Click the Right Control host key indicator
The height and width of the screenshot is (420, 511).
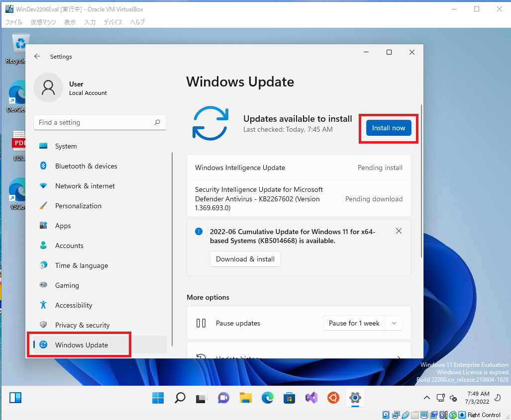click(484, 415)
